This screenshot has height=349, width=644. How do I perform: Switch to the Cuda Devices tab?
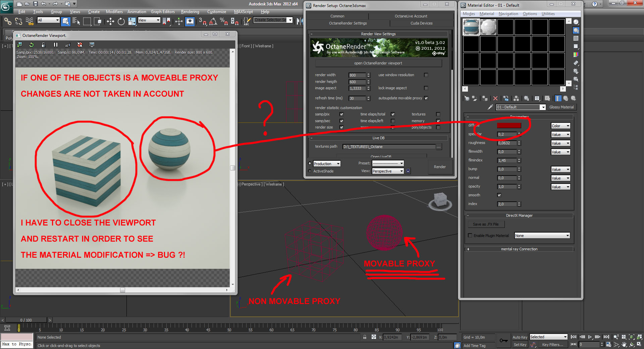[421, 23]
